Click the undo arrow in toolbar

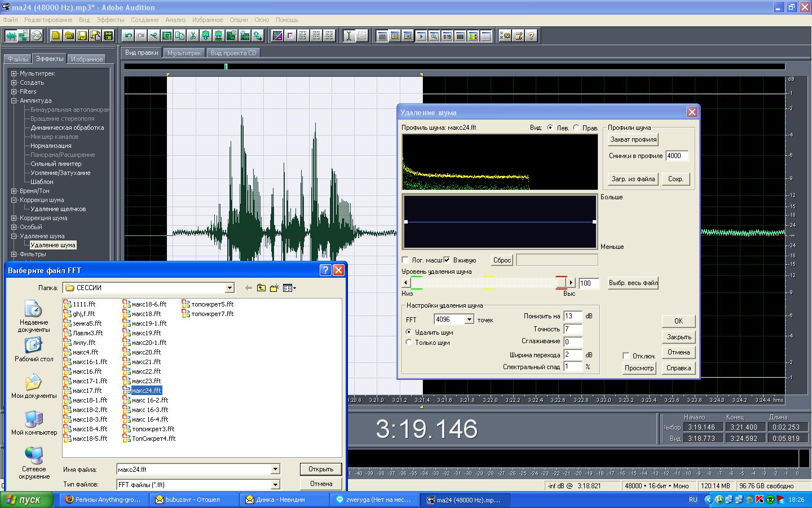(129, 36)
